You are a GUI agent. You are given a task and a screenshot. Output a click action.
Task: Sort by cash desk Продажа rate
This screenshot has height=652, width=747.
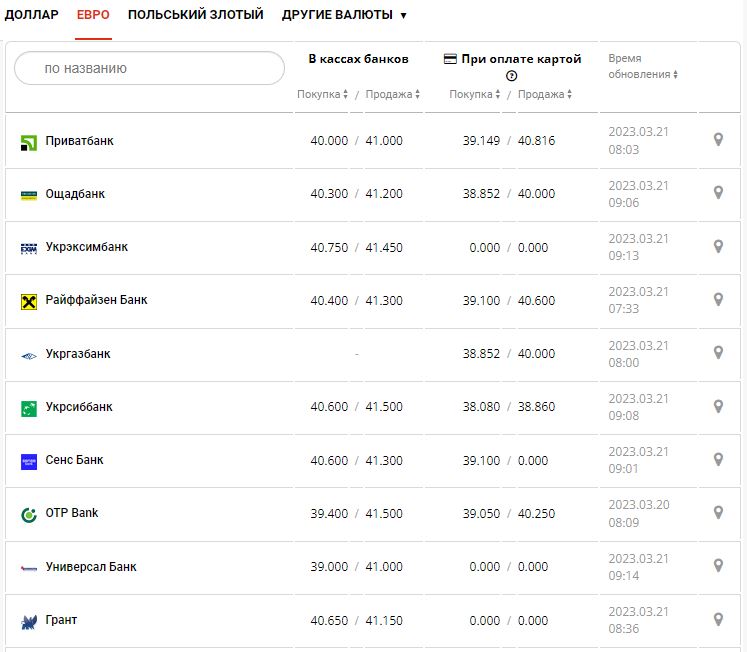(x=392, y=94)
